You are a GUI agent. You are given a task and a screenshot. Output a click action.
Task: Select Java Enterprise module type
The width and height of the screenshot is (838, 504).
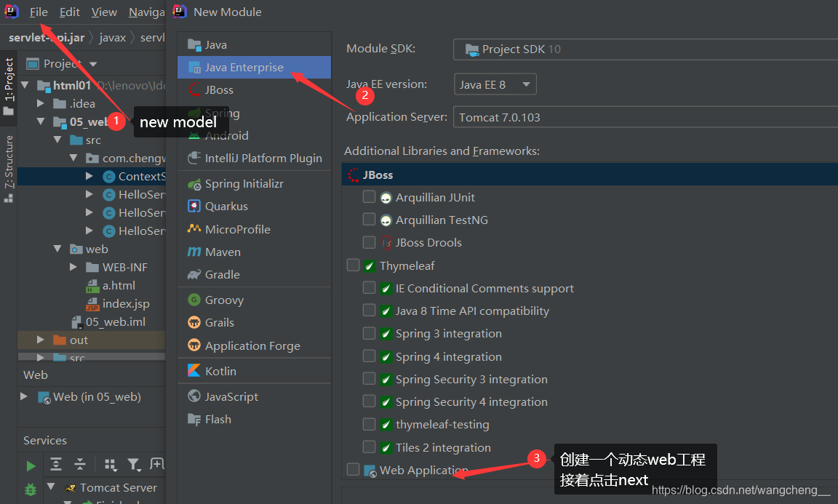[x=255, y=68]
